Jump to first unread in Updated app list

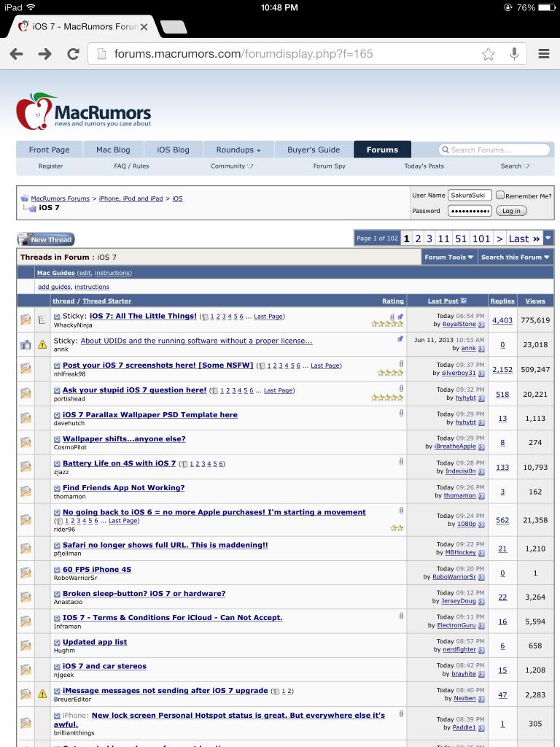57,642
